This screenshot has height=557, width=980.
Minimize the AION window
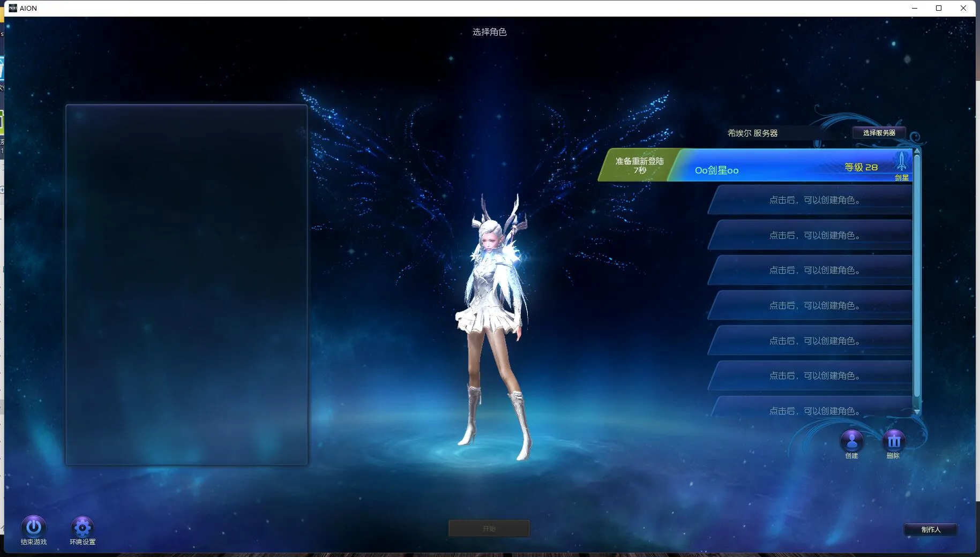pos(914,8)
